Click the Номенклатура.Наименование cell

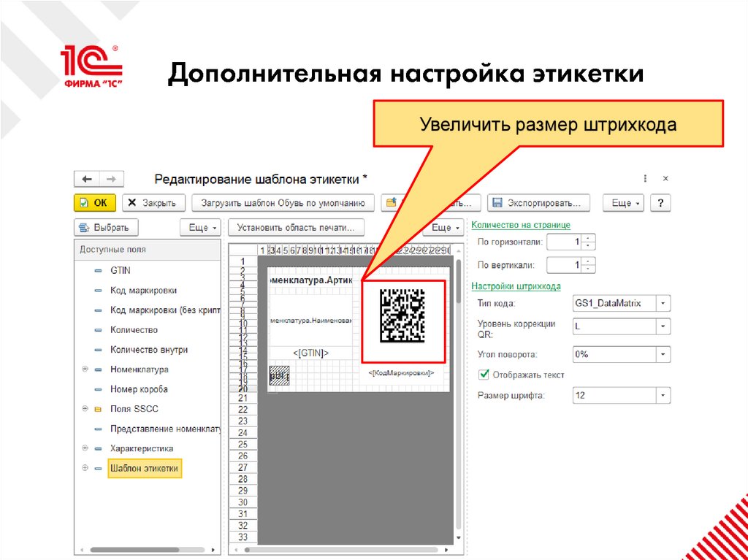click(x=311, y=321)
